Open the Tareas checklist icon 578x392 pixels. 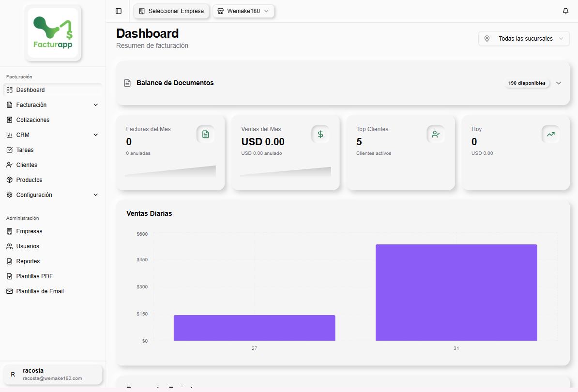[x=8, y=150]
